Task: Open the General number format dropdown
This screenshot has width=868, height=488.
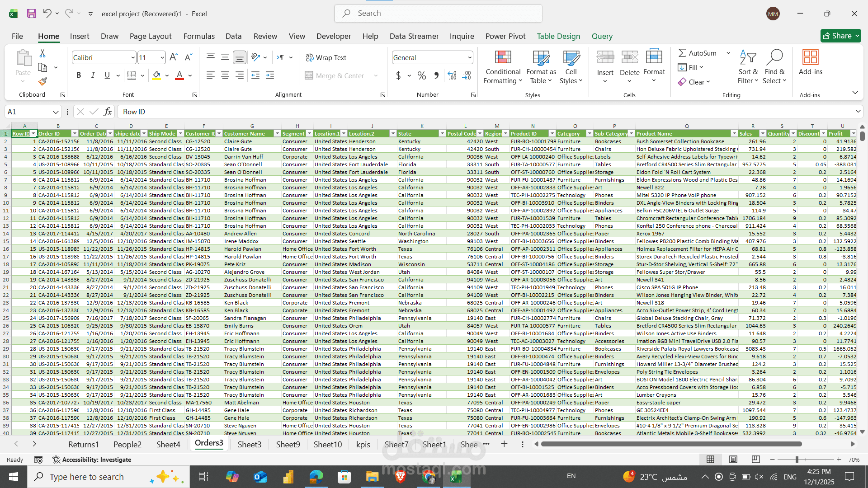Action: [469, 57]
